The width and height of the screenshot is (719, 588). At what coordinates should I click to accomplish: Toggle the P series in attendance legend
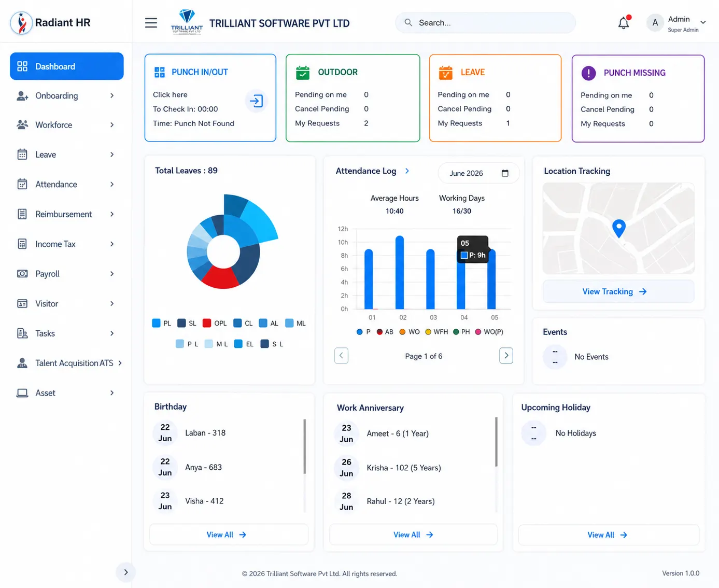363,332
